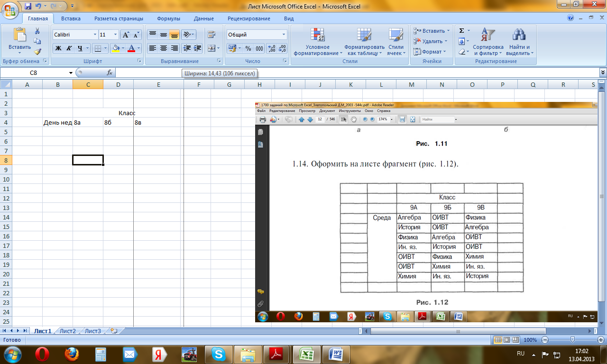This screenshot has width=607, height=364.
Task: Switch to the Лист2 sheet tab
Action: coord(68,331)
